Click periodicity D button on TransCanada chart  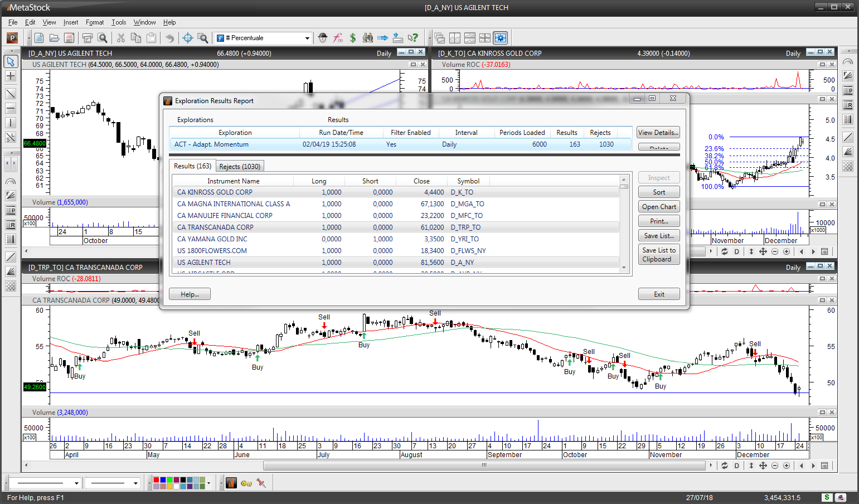(x=737, y=466)
